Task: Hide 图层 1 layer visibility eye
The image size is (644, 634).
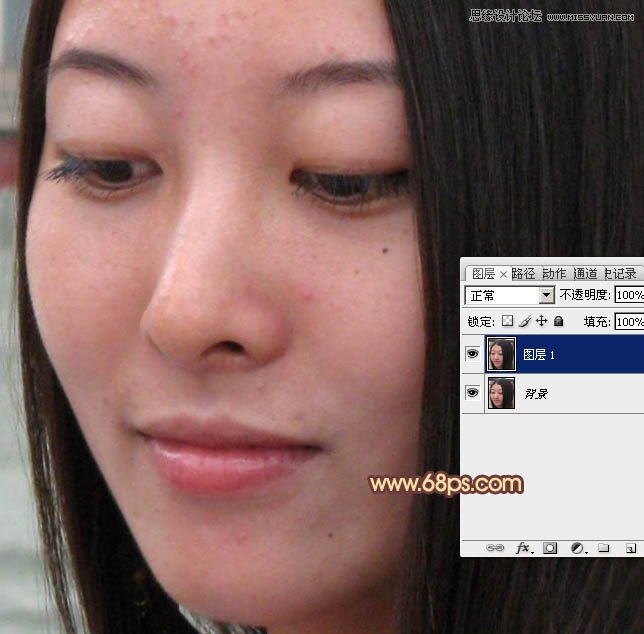Action: tap(472, 354)
